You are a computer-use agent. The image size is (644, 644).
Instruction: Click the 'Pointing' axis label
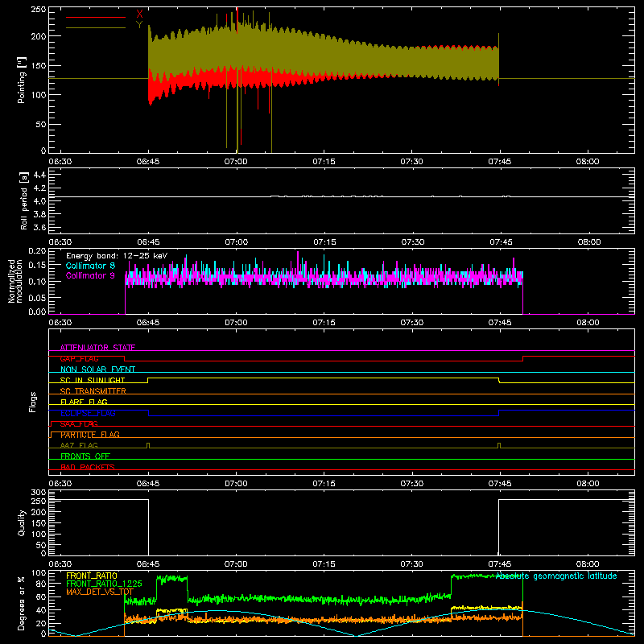pos(22,80)
